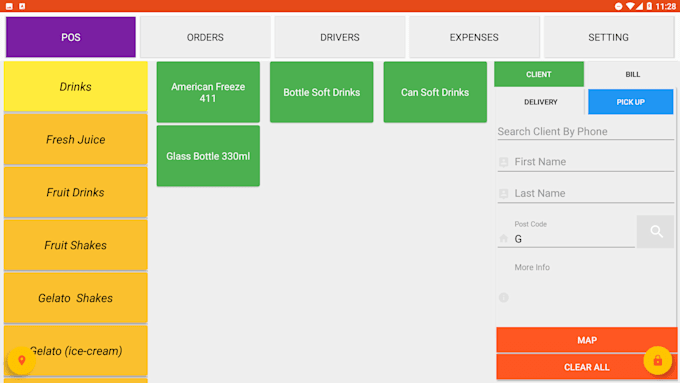Select the BILL tab
The width and height of the screenshot is (680, 383).
pos(632,74)
